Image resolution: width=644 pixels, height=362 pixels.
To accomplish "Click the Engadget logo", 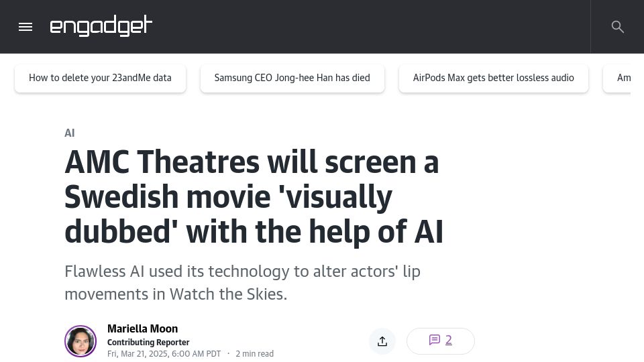I will (101, 26).
